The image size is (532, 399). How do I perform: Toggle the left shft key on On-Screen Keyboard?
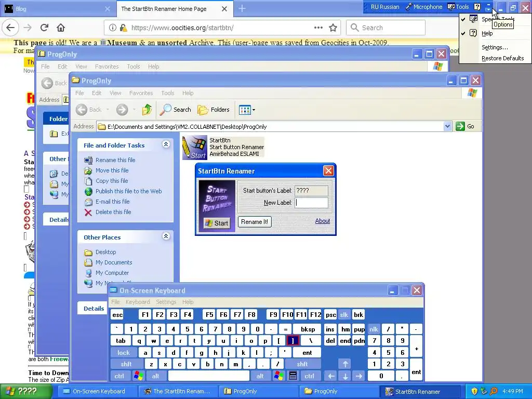[126, 364]
